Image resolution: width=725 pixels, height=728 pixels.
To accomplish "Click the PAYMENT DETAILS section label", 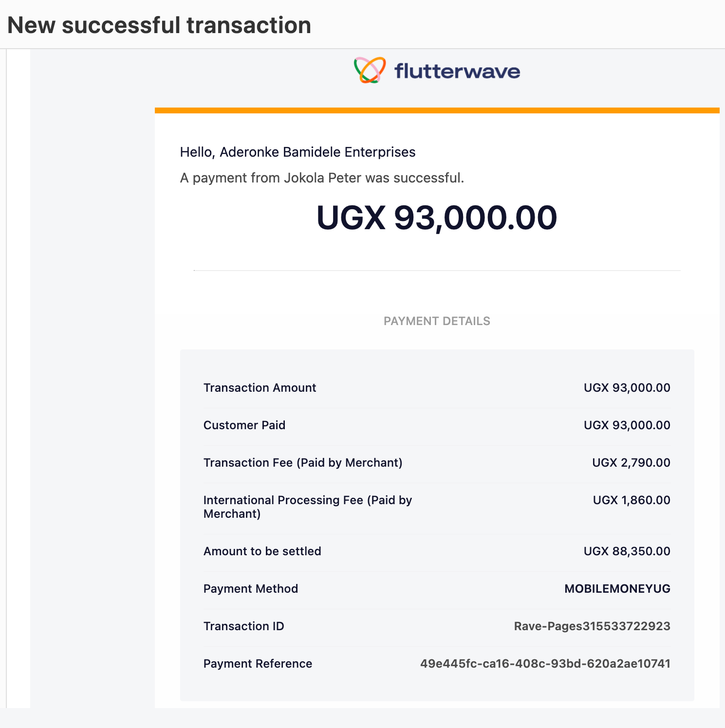I will (x=437, y=321).
